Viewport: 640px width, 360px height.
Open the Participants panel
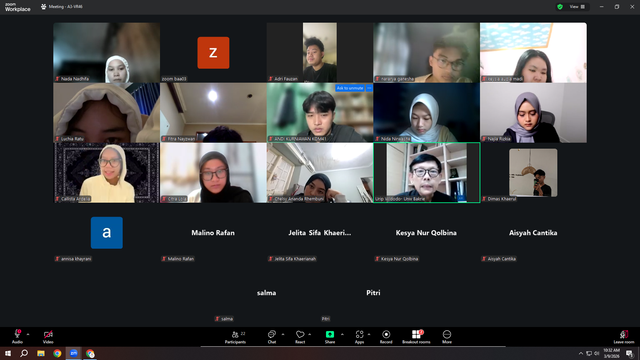pyautogui.click(x=235, y=337)
